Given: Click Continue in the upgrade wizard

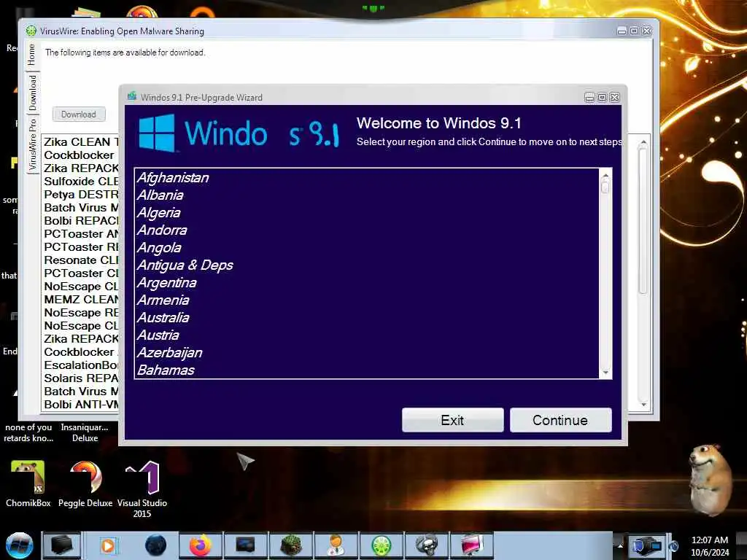Looking at the screenshot, I should (560, 420).
